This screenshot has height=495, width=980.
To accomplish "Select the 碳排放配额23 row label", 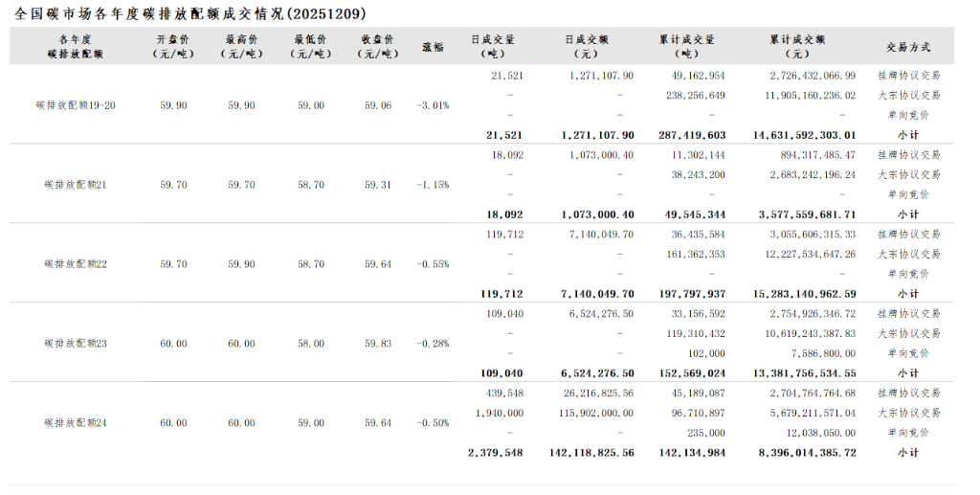I will (x=76, y=343).
